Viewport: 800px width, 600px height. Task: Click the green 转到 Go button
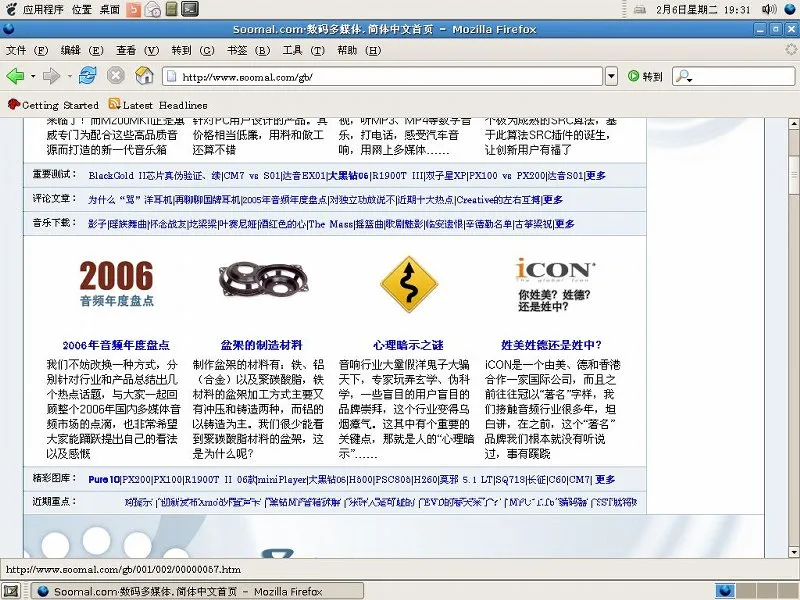[645, 77]
